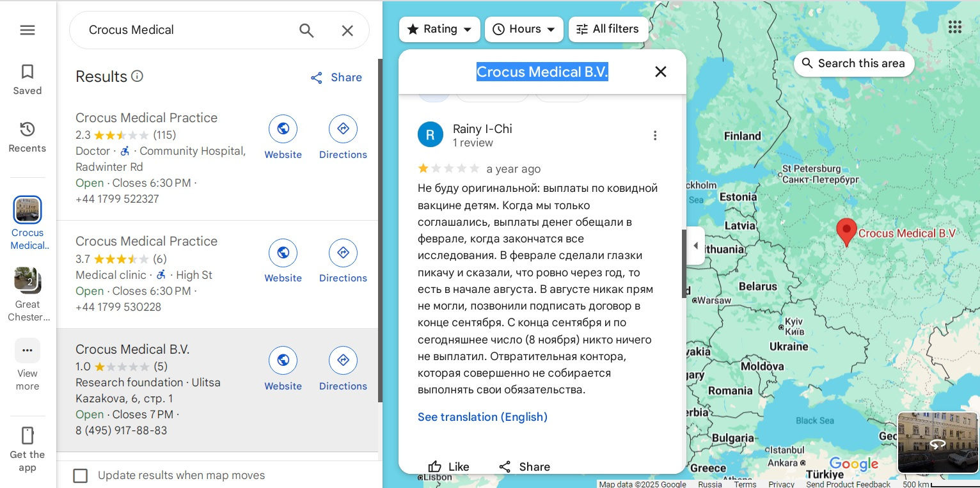Select first Crocus Medical Practice result
Viewport: 980px width, 488px height.
[146, 118]
